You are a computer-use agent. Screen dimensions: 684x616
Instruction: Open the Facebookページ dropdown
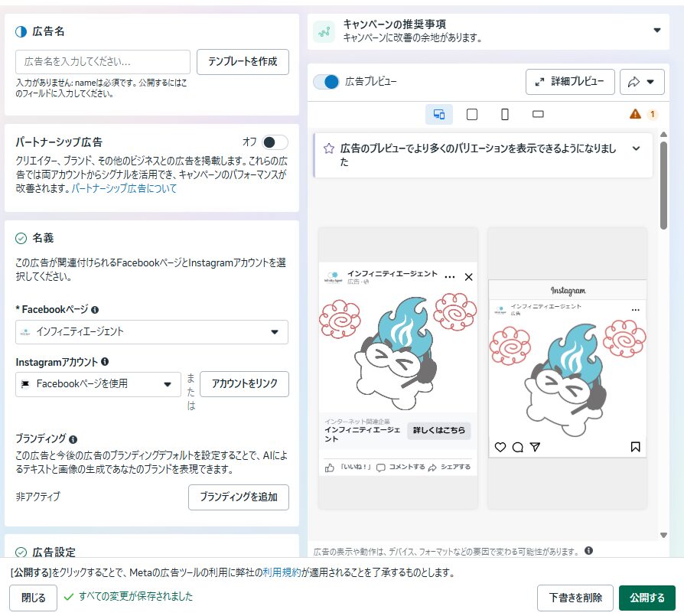[151, 332]
